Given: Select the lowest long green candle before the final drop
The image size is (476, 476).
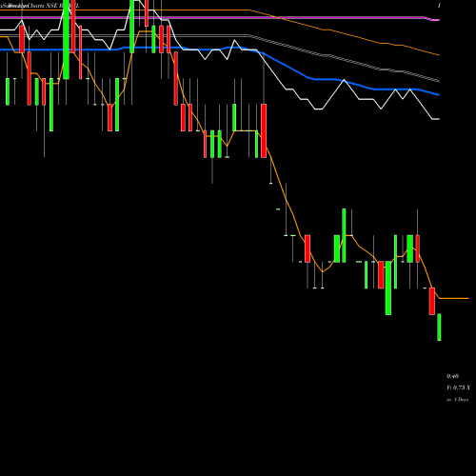Looking at the screenshot, I should tap(388, 288).
